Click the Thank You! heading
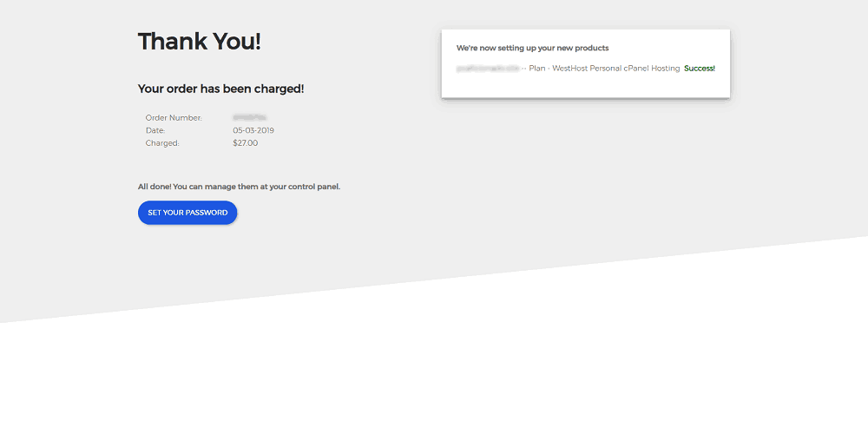 click(199, 42)
